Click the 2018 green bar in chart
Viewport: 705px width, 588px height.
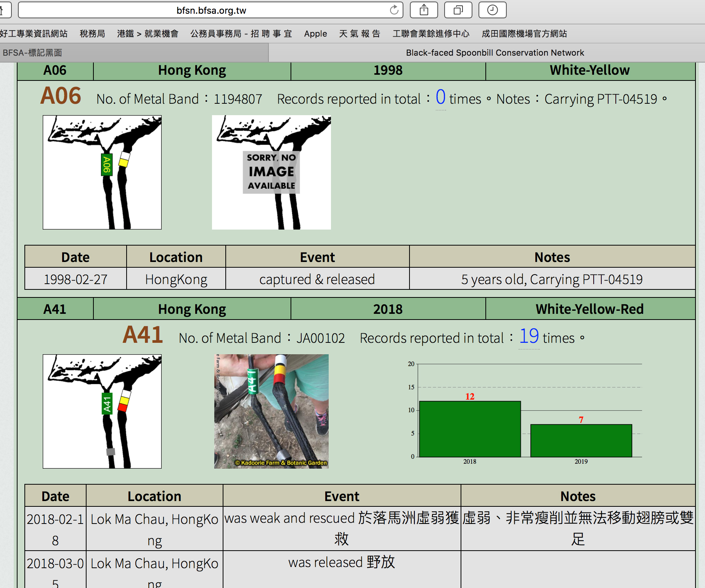(x=470, y=429)
